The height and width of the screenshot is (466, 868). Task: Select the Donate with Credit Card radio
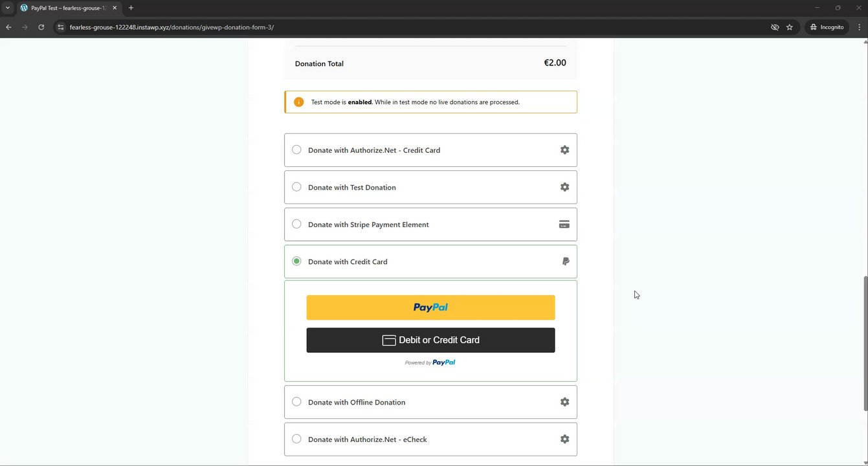pos(296,261)
